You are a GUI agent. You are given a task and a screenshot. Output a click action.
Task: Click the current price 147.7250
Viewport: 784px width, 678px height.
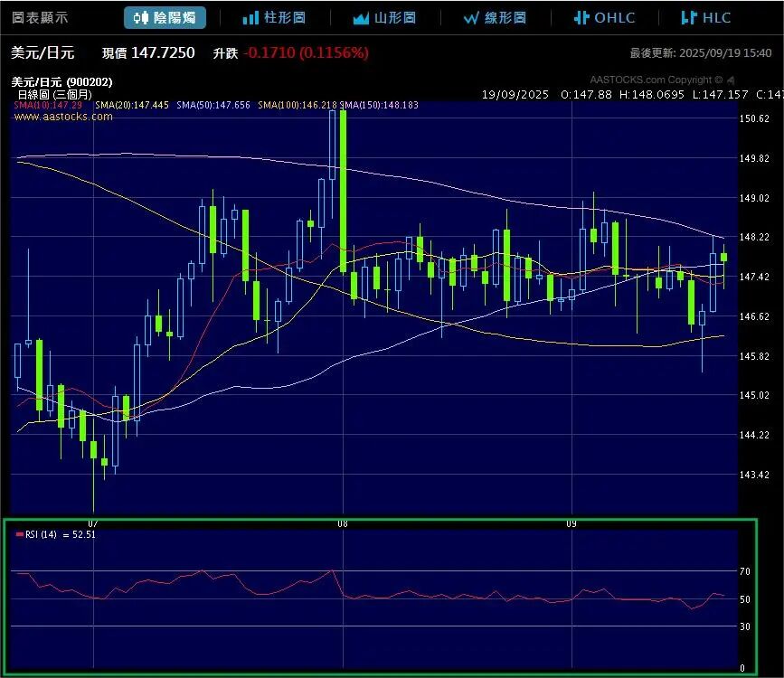[163, 52]
